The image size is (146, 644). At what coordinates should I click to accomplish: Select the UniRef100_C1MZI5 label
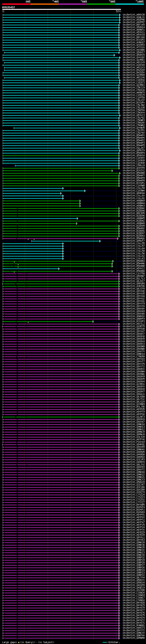coord(133,95)
